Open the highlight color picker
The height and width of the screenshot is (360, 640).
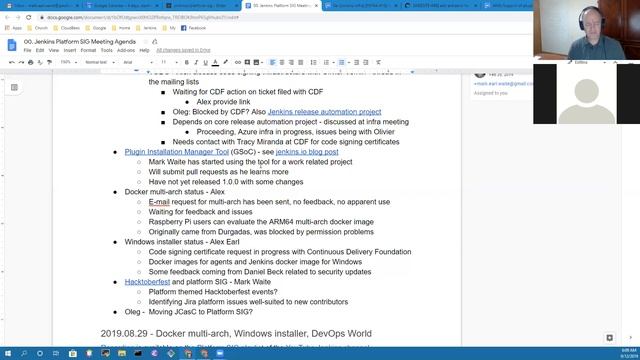point(225,62)
